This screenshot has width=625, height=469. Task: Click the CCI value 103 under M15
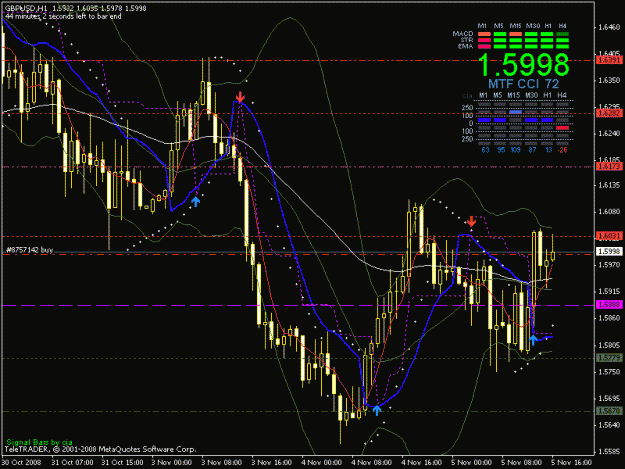(515, 150)
